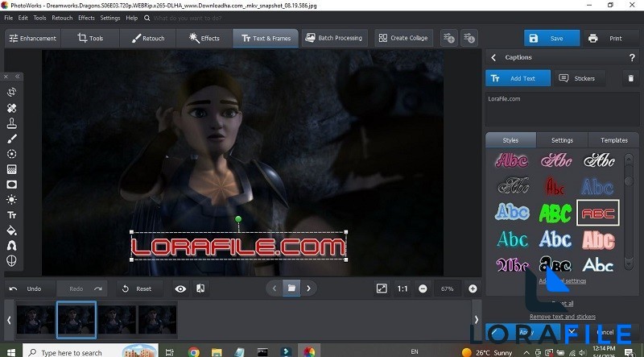Toggle the eye preview original icon
Image resolution: width=644 pixels, height=357 pixels.
pos(180,289)
